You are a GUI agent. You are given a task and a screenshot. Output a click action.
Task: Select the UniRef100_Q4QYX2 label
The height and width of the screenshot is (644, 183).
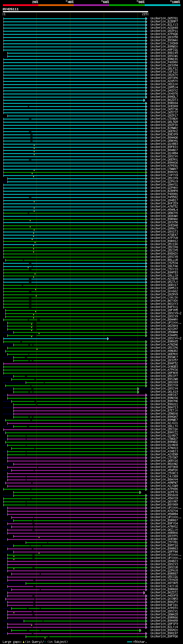point(164,90)
